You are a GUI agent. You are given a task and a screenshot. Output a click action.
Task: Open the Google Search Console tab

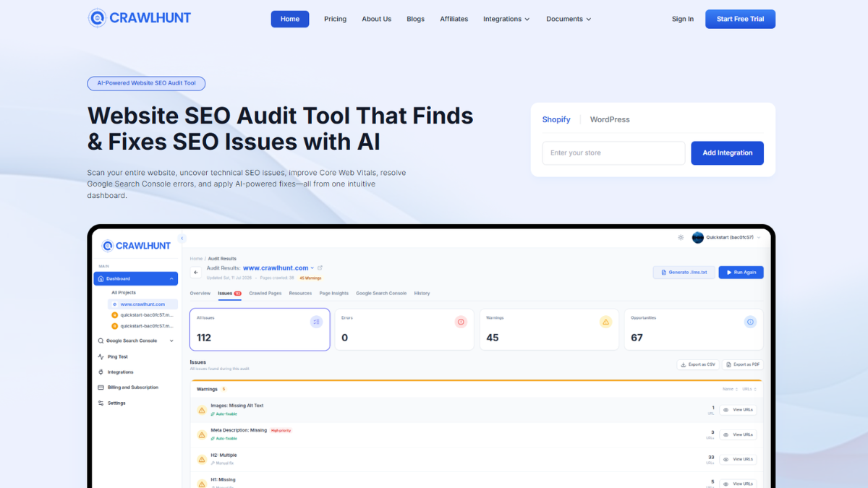(381, 294)
